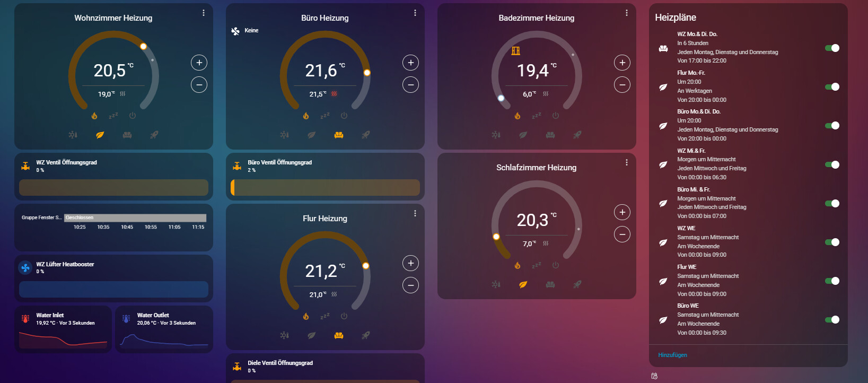Disable the WZ Mo.& Di. Do. schedule
868x383 pixels.
pyautogui.click(x=831, y=48)
